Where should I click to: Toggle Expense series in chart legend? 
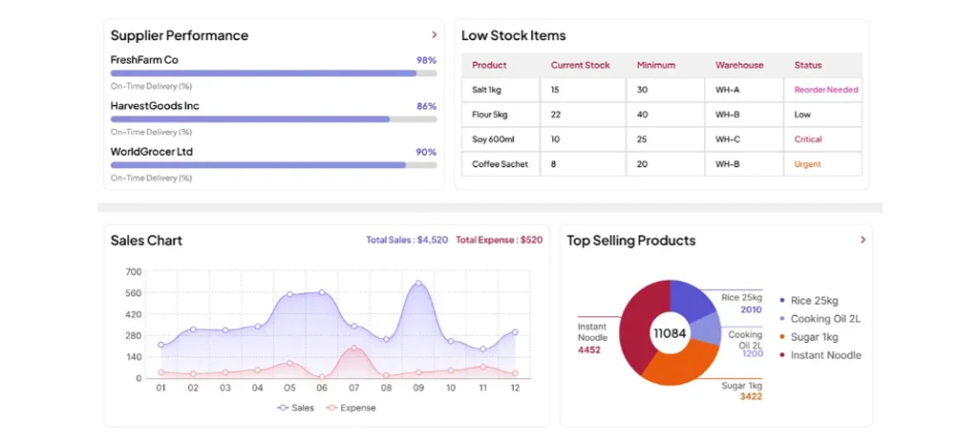tap(352, 408)
